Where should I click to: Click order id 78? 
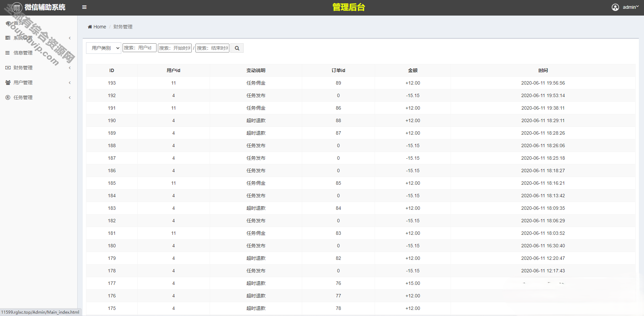[338, 308]
